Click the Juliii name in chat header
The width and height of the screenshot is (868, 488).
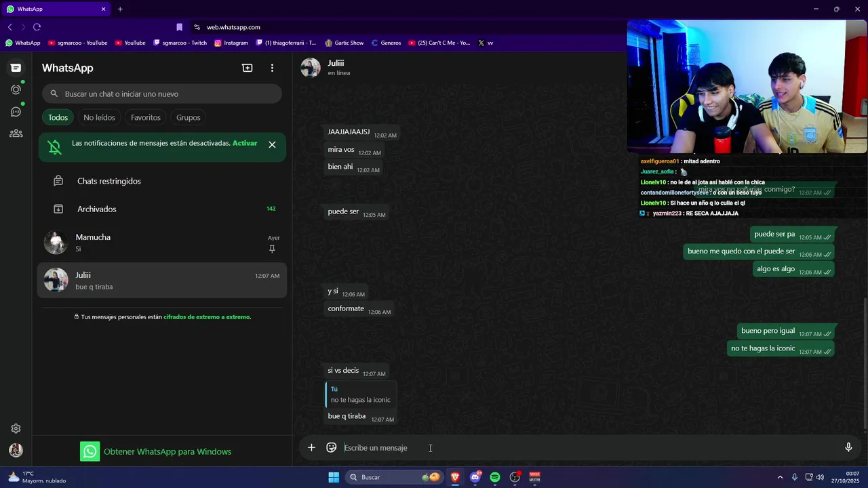(336, 63)
